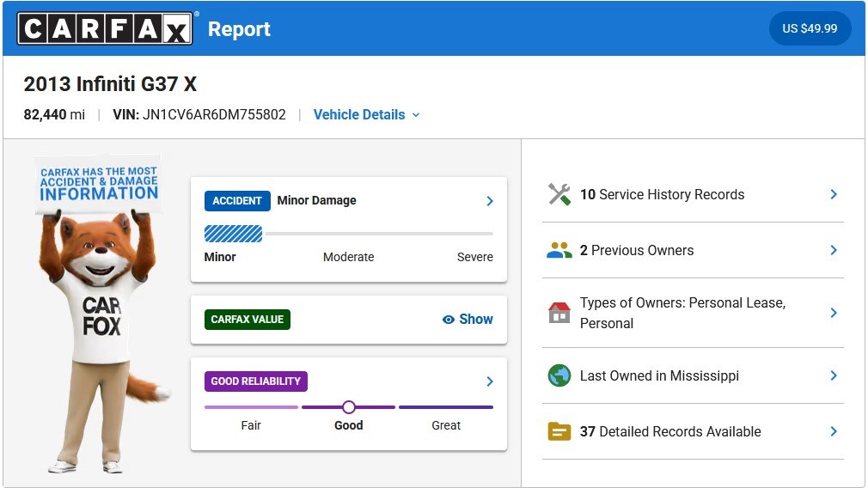The height and width of the screenshot is (488, 868).
Task: Click the Car Fox accident information sign
Action: 99,184
